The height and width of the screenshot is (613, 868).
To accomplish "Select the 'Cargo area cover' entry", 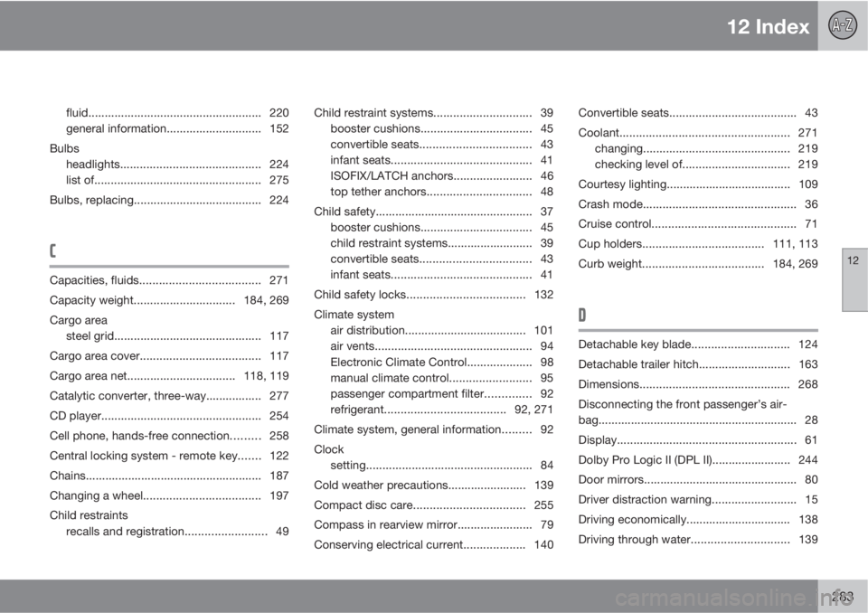I will [x=169, y=355].
